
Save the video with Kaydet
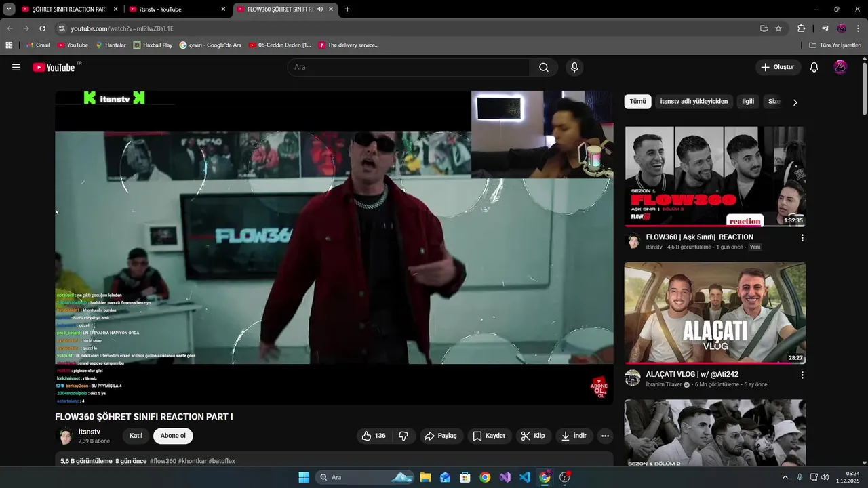pyautogui.click(x=489, y=436)
